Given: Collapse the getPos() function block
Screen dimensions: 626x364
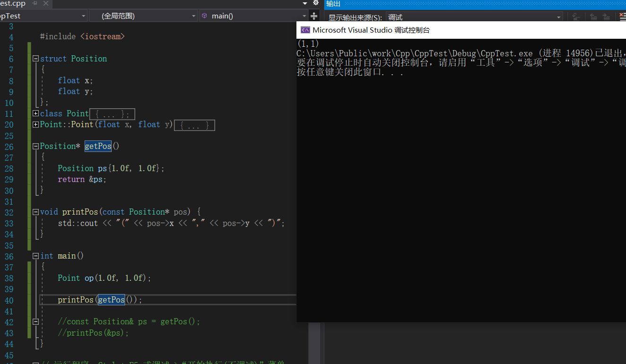Looking at the screenshot, I should [35, 147].
